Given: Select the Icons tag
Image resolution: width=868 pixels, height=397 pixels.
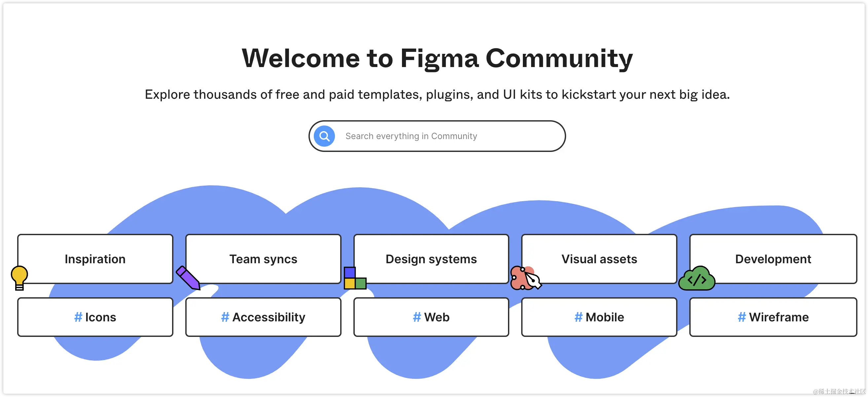Looking at the screenshot, I should pyautogui.click(x=100, y=317).
